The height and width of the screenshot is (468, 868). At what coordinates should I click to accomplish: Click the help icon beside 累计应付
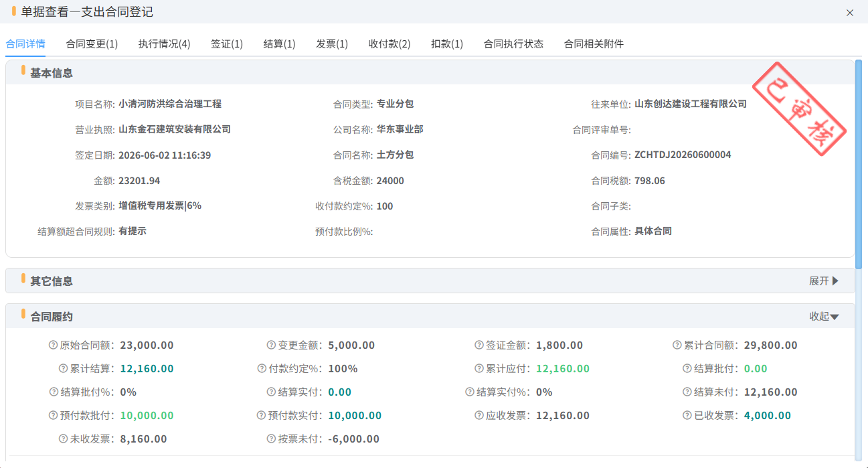480,369
